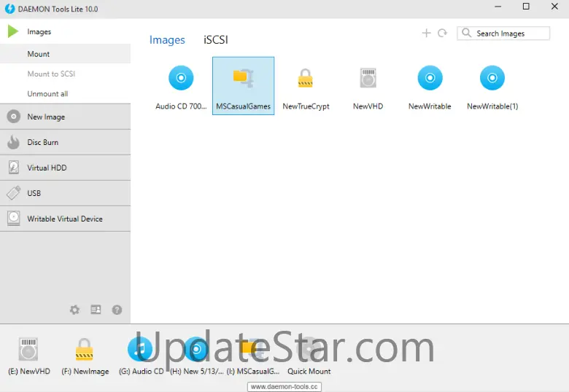Select the (I:) MSCasualG drive
The height and width of the screenshot is (392, 569).
click(253, 356)
